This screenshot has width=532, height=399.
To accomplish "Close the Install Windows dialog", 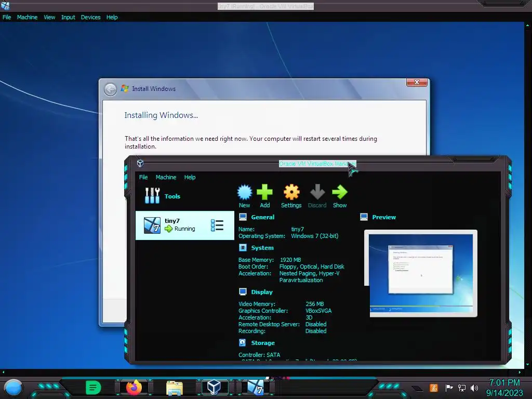I will [417, 82].
